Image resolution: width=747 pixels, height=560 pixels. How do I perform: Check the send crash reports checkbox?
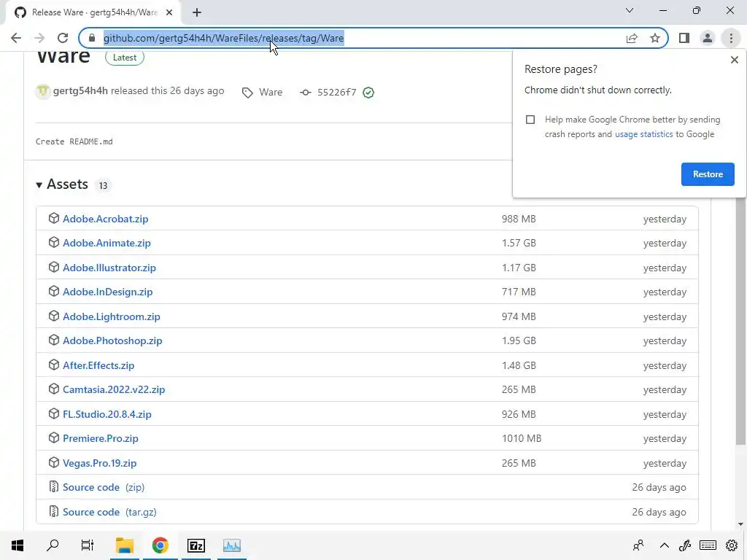pos(530,120)
